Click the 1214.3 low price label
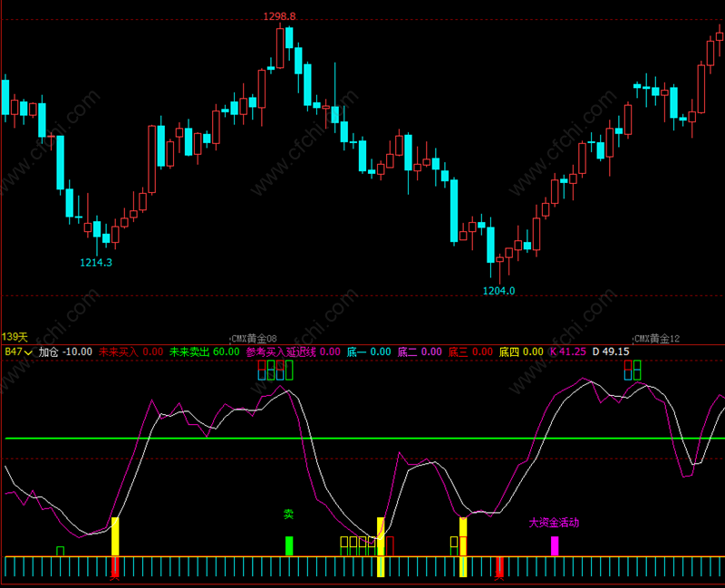Screen dimensions: 725x588 96,263
